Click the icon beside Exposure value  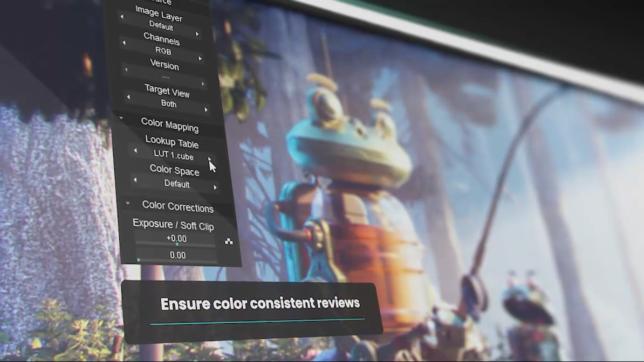pos(229,241)
